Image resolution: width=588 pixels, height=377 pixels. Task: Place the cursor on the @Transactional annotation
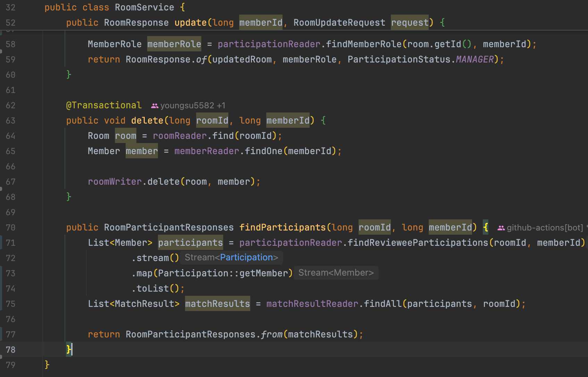click(x=104, y=105)
